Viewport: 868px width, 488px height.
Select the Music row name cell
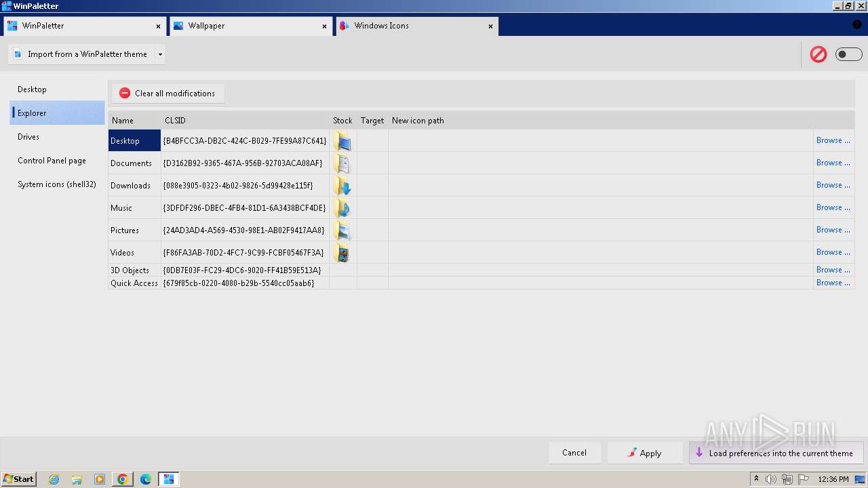point(134,208)
